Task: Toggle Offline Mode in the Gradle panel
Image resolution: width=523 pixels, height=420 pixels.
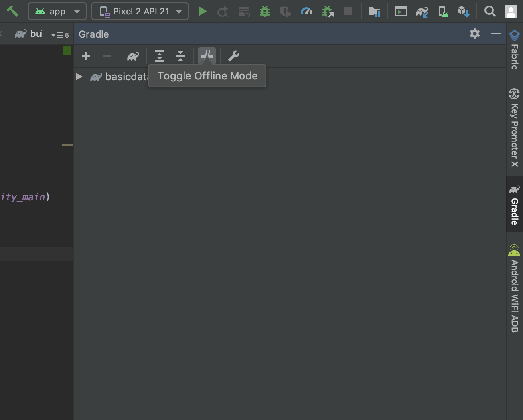Action: point(207,56)
